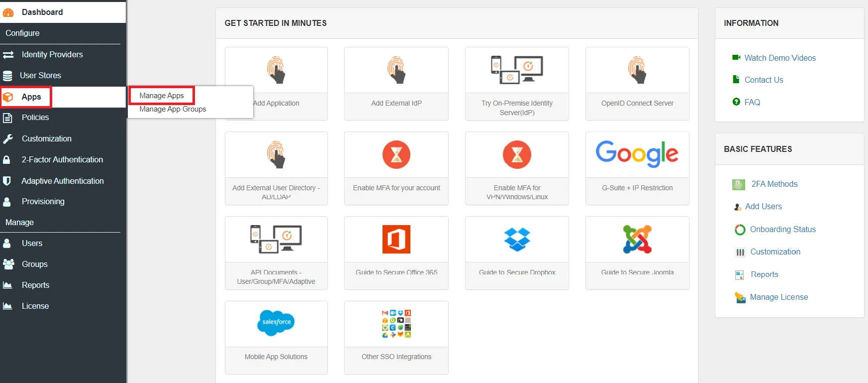868x383 pixels.
Task: Click the 2FA Methods thumbnail icon
Action: [x=739, y=185]
